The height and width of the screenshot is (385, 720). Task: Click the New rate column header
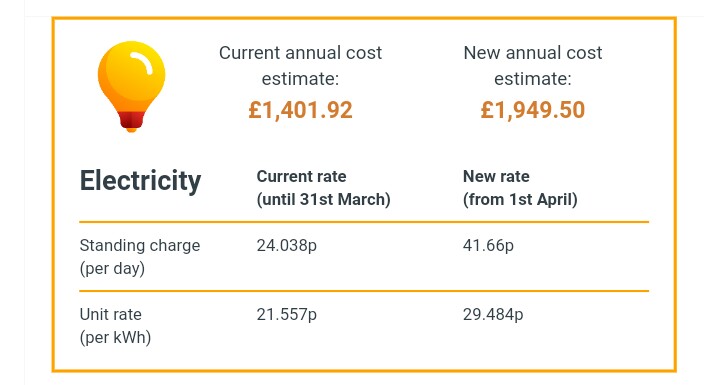pos(496,176)
